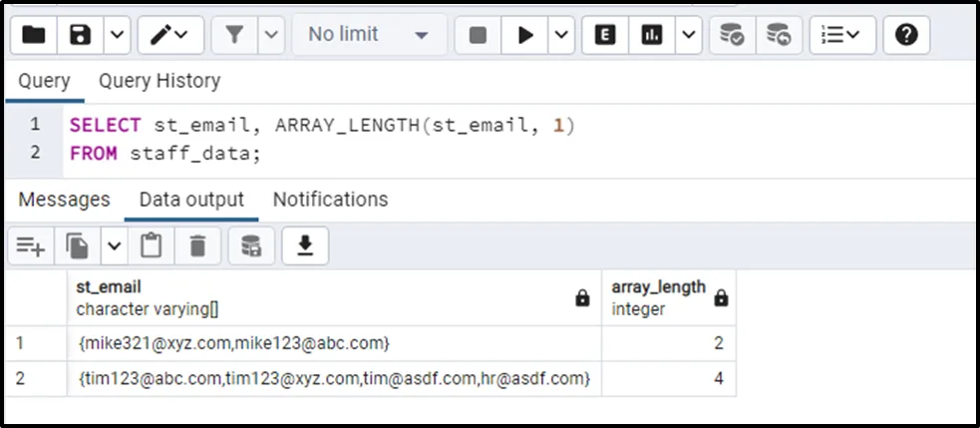980x428 pixels.
Task: Click the Open File folder icon
Action: point(34,36)
